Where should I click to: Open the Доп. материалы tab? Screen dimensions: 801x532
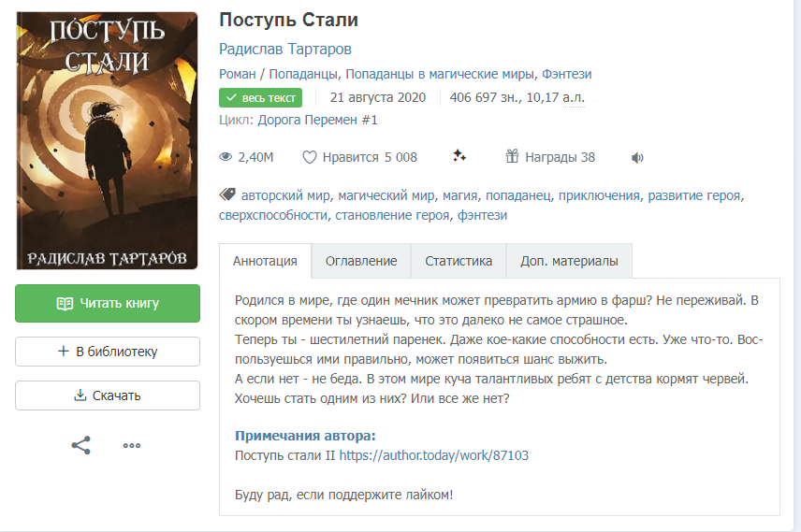click(569, 261)
